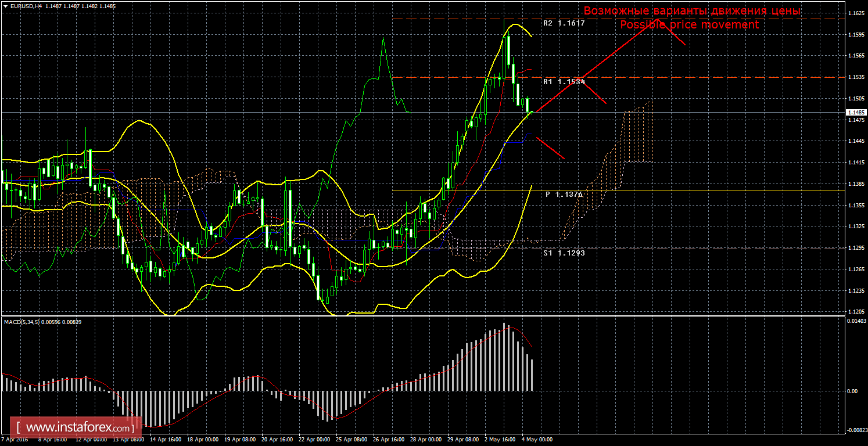Click the '26 Apr 16:00' time axis label
Image resolution: width=868 pixels, height=446 pixels.
pos(389,440)
